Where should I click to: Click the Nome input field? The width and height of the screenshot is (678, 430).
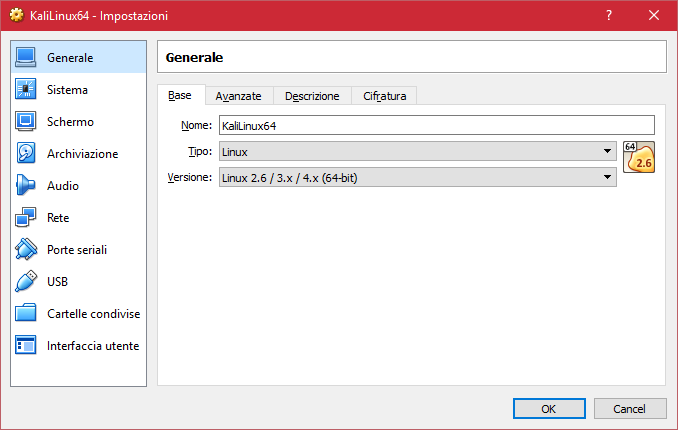coord(437,125)
